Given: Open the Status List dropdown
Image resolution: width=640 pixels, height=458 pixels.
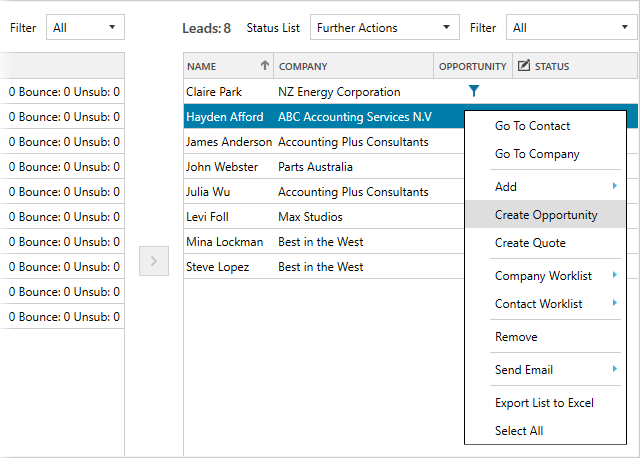Looking at the screenshot, I should (384, 28).
